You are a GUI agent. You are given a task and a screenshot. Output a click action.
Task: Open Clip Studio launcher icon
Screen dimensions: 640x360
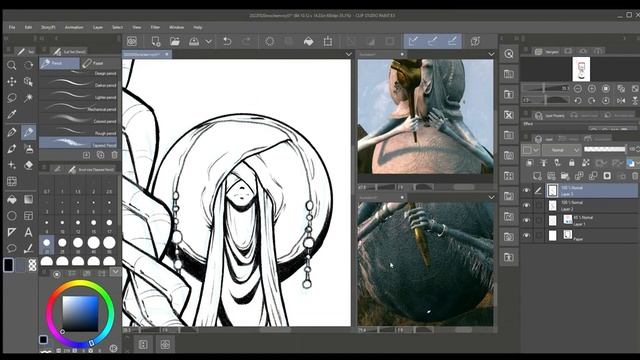(132, 41)
